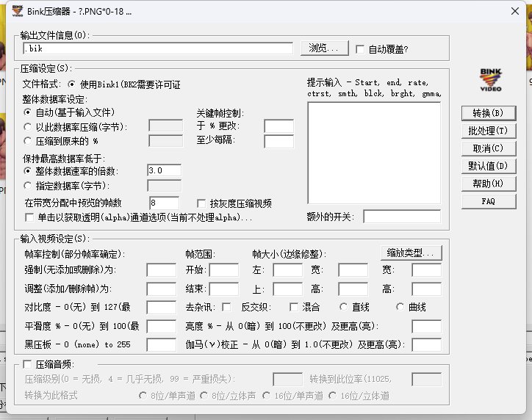This screenshot has height=420, width=532.
Task: Click the 结束 frame range field
Action: tap(224, 289)
